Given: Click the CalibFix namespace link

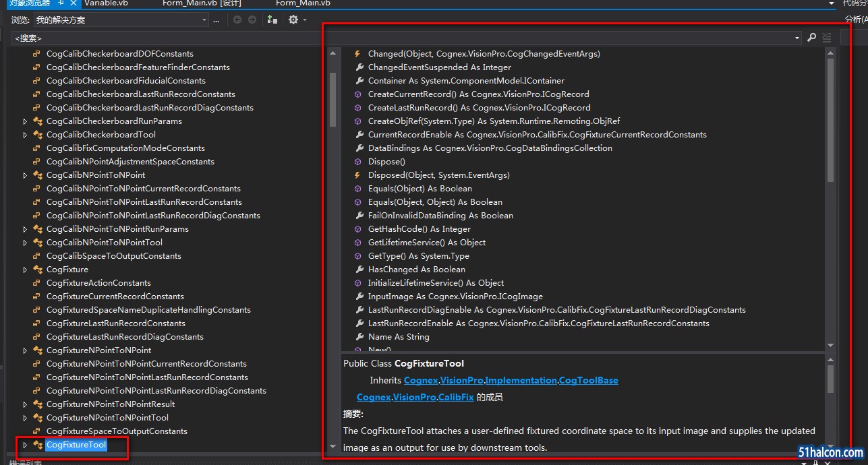Looking at the screenshot, I should (456, 398).
